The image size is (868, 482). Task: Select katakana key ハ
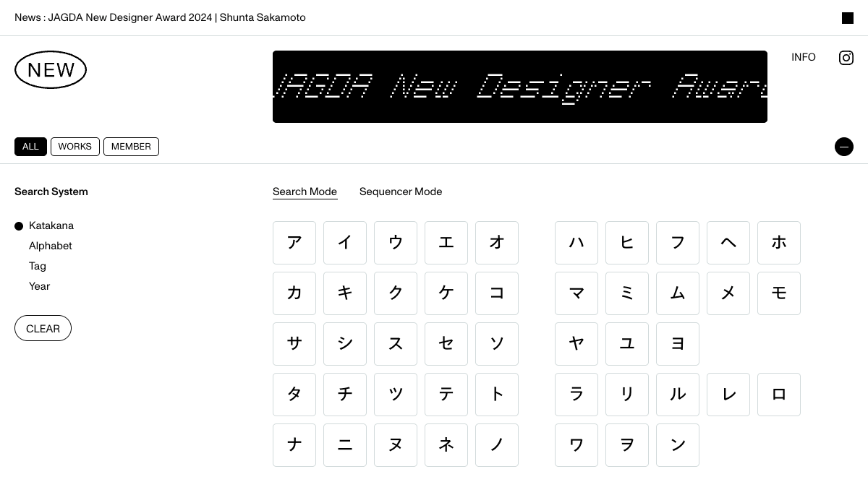pos(576,243)
